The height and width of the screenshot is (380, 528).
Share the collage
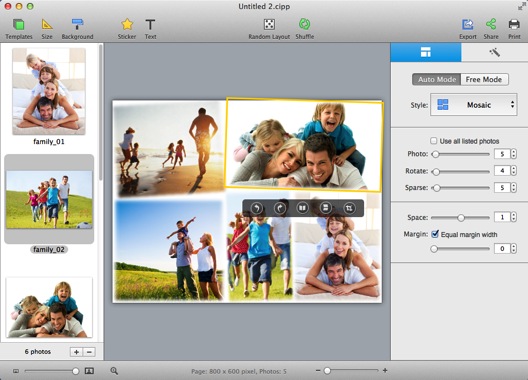(x=491, y=29)
